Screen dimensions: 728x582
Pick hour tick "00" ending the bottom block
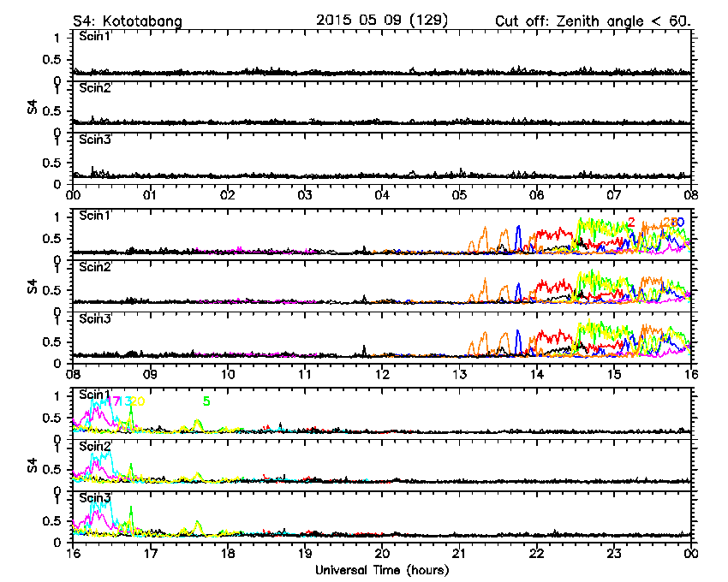click(x=691, y=553)
